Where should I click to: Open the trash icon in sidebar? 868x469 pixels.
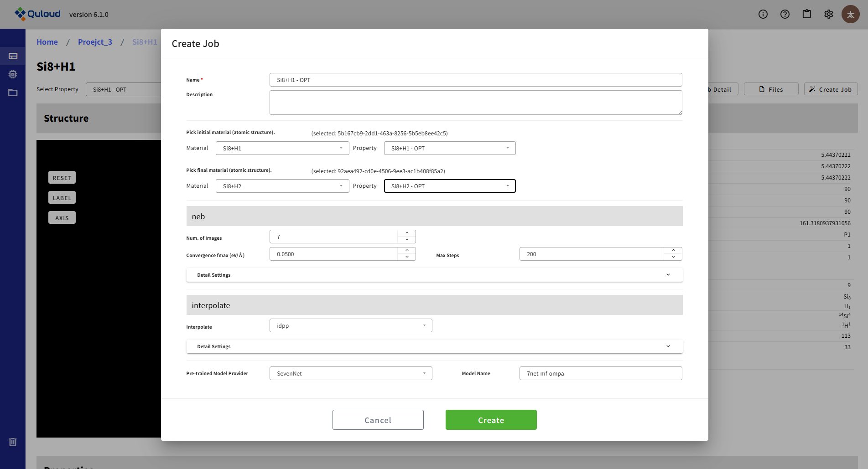click(13, 442)
